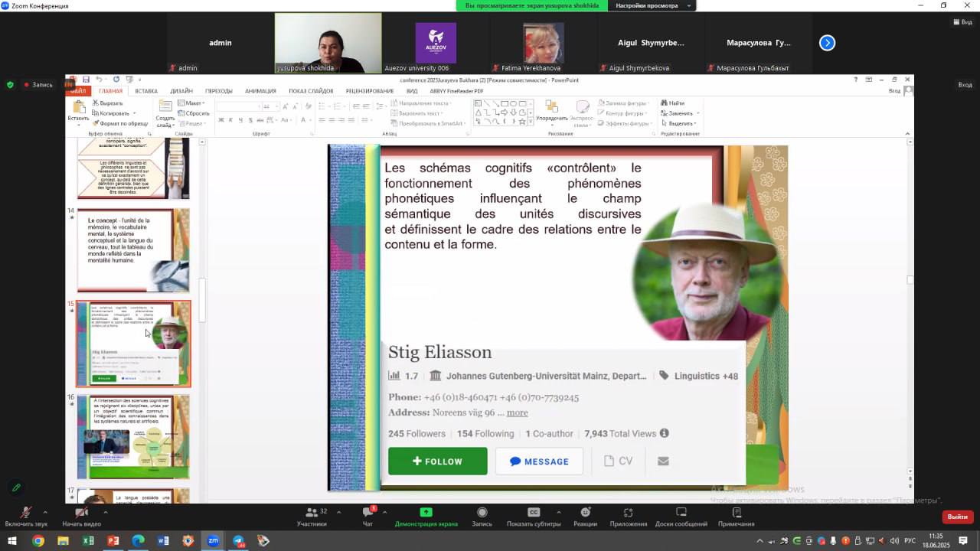Click Формат по образцу format painter

click(120, 123)
